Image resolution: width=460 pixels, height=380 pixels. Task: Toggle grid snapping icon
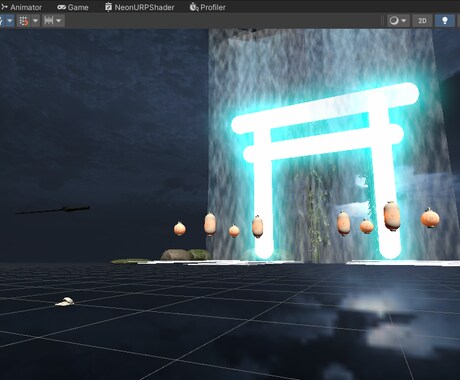click(24, 21)
